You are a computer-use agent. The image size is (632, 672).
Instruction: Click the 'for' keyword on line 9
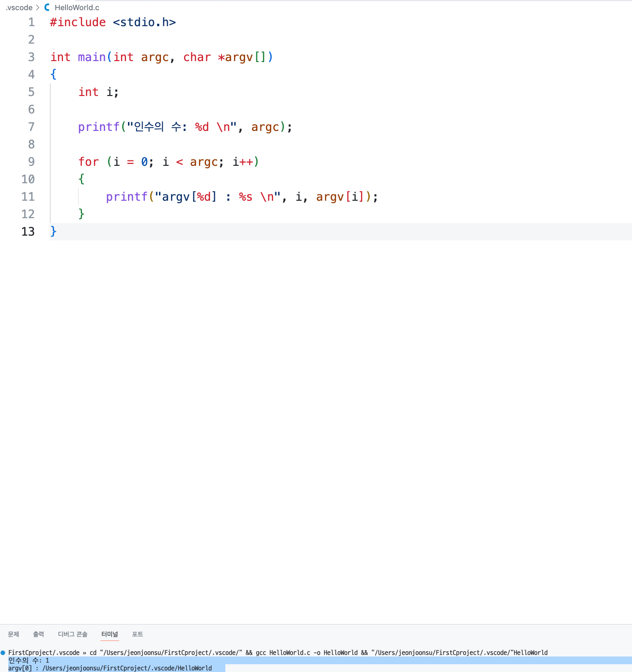pos(88,162)
